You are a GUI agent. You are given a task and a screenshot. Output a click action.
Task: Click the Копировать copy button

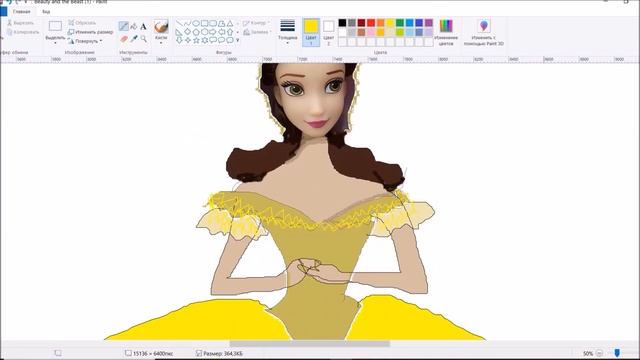23,32
